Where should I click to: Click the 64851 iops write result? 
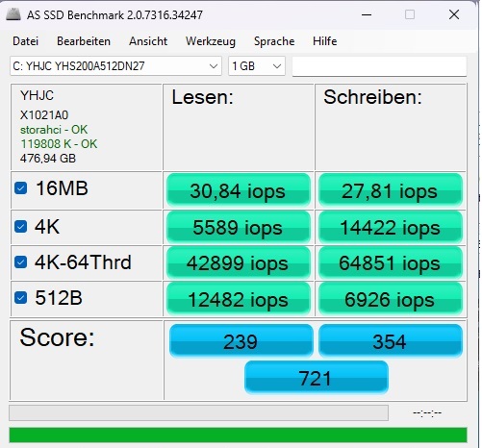(x=391, y=263)
